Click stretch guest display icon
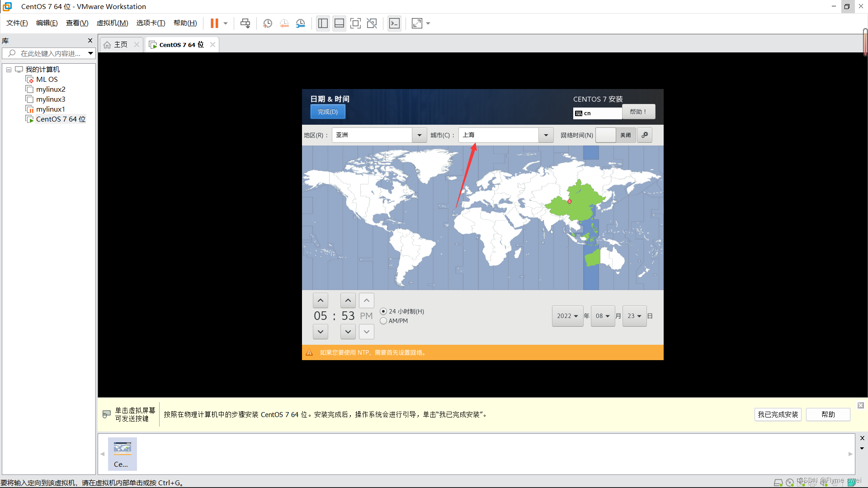 417,23
